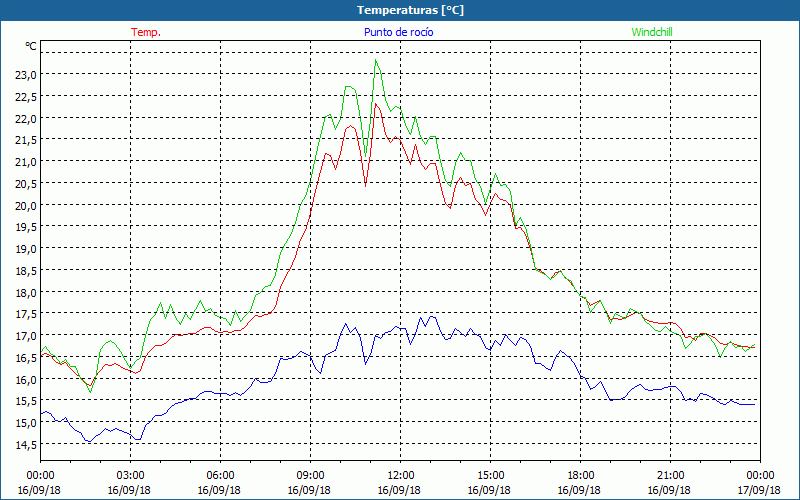Click the 18,5 value on the y-axis

click(26, 270)
